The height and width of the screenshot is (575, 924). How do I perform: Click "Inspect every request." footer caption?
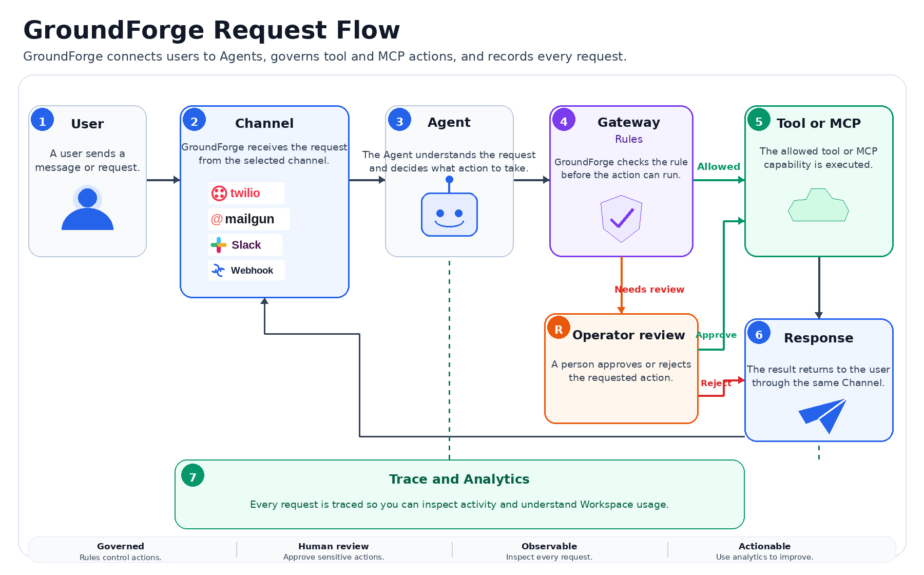[549, 557]
